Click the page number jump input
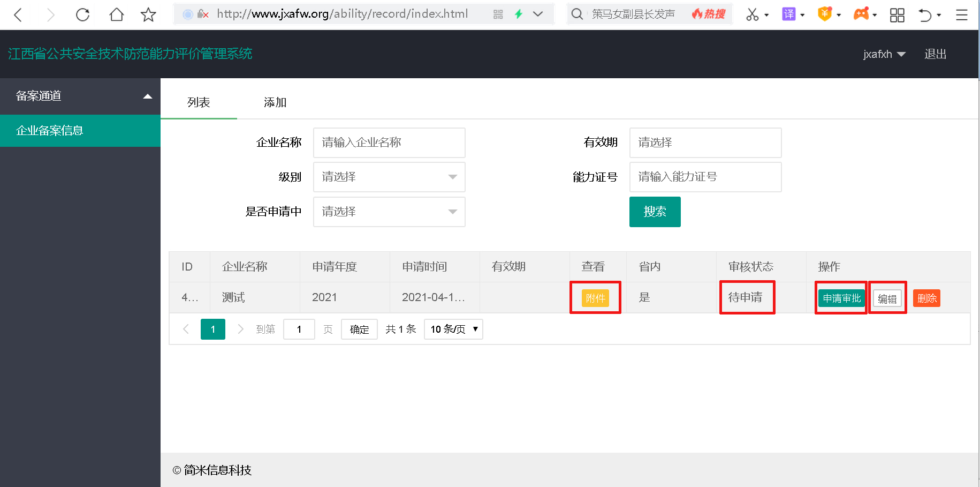This screenshot has height=487, width=980. (299, 329)
